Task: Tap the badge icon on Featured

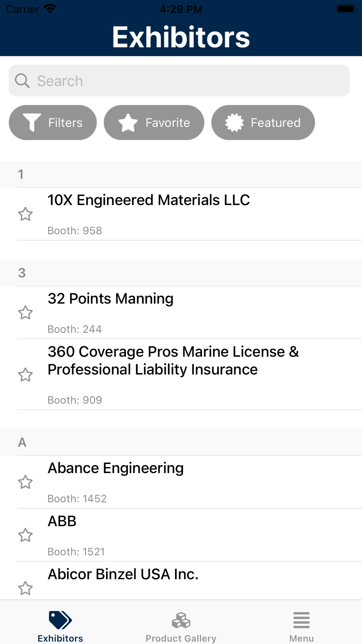Action: [x=235, y=122]
